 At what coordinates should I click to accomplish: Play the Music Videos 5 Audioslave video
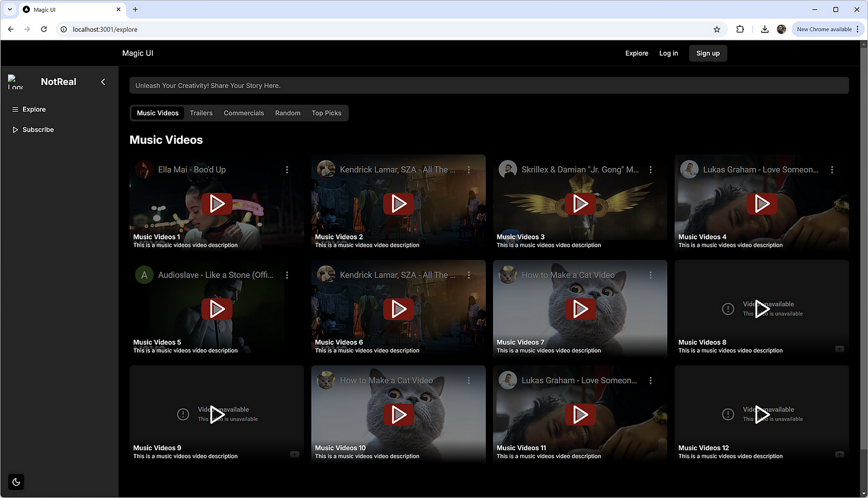[x=217, y=309]
